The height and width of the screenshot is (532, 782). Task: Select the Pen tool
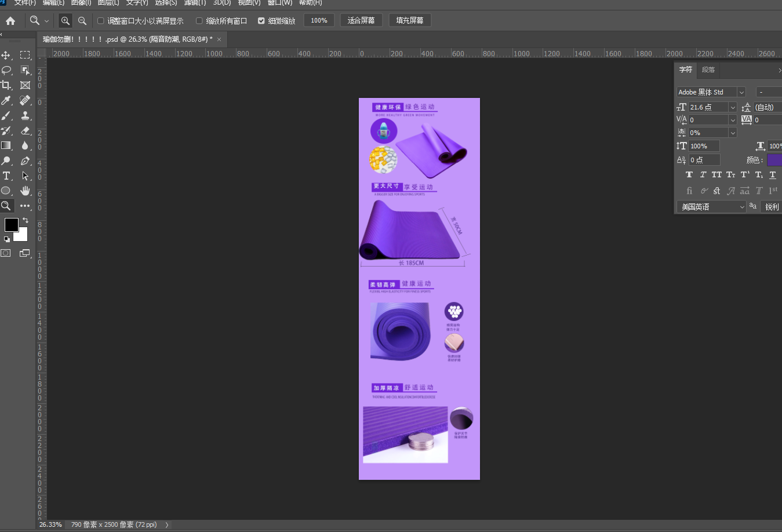tap(25, 161)
